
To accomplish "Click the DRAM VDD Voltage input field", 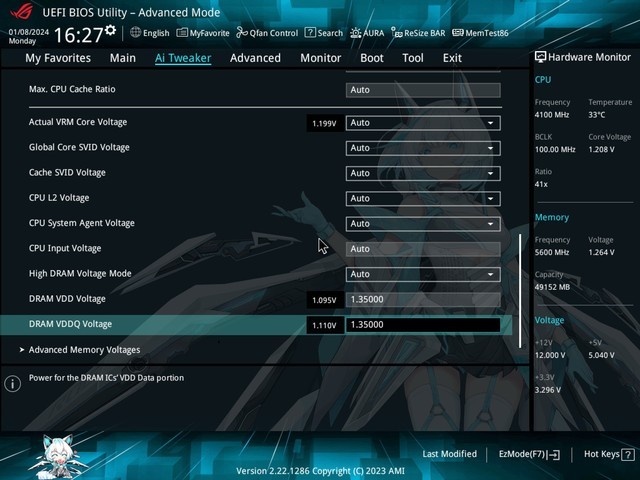I will pos(423,299).
